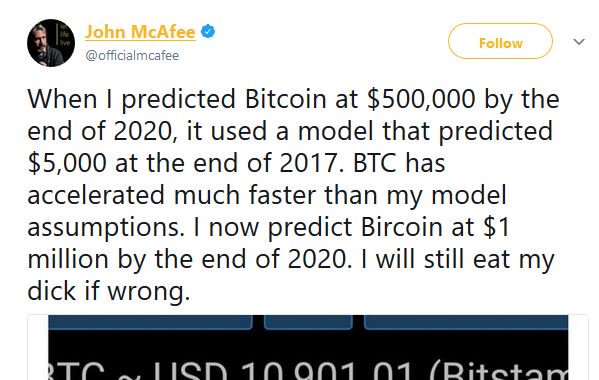Viewport: 599px width, 380px height.
Task: Open the @officialmcafee handle
Action: [x=132, y=56]
